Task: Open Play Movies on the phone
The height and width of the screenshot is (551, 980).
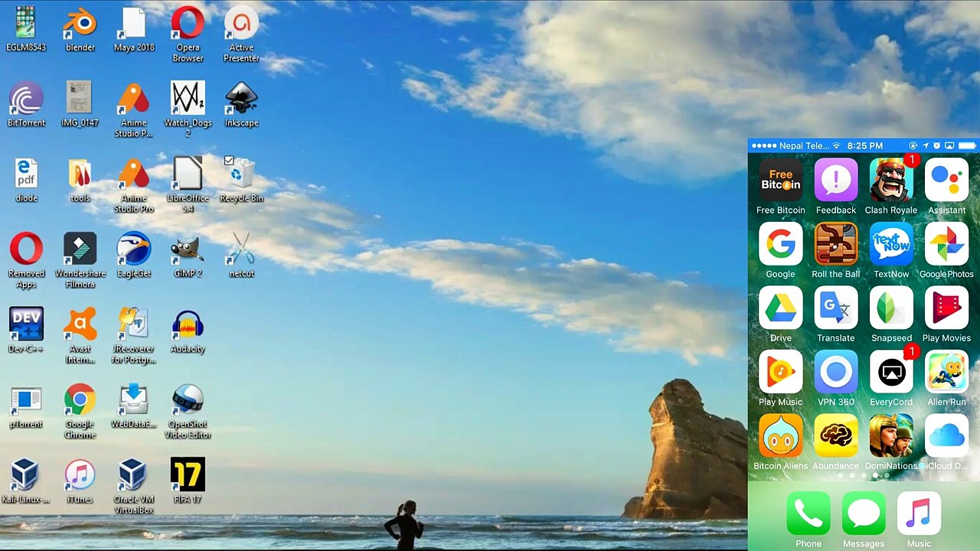Action: 946,308
